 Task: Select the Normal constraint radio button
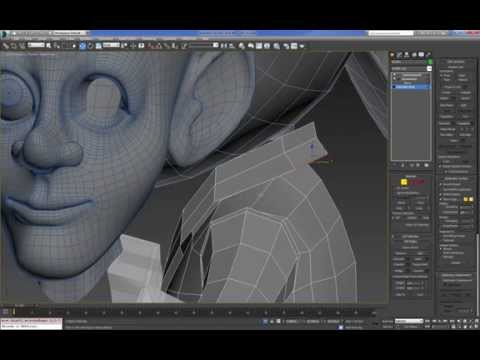pos(457,80)
